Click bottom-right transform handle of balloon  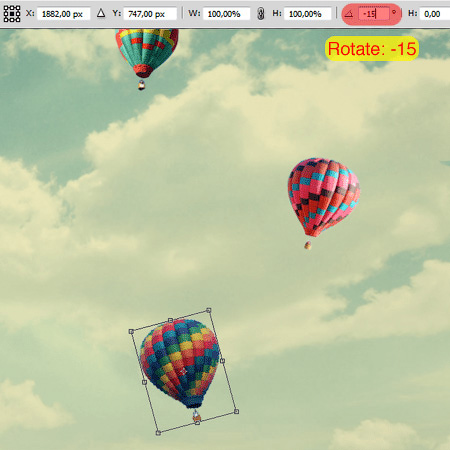coord(236,412)
